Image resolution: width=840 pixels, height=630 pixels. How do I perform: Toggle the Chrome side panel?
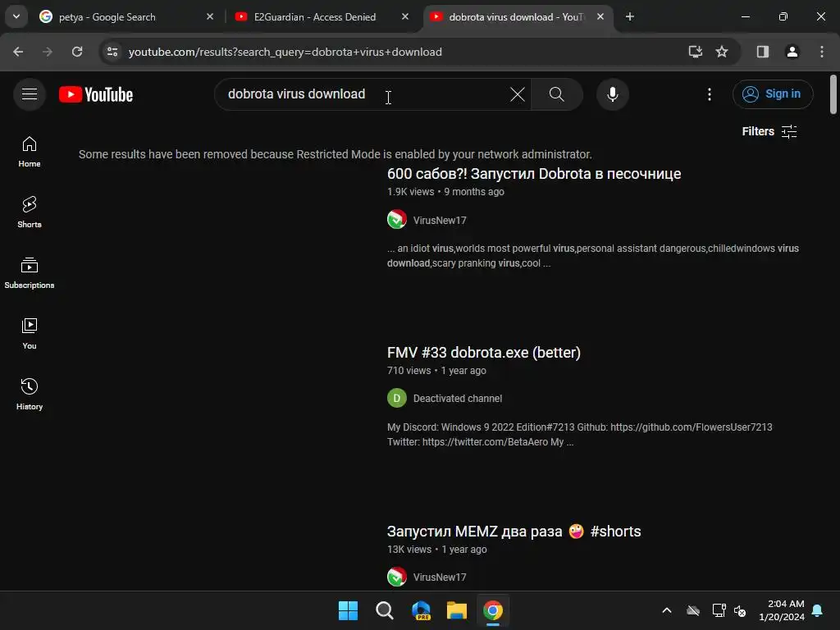(x=763, y=52)
